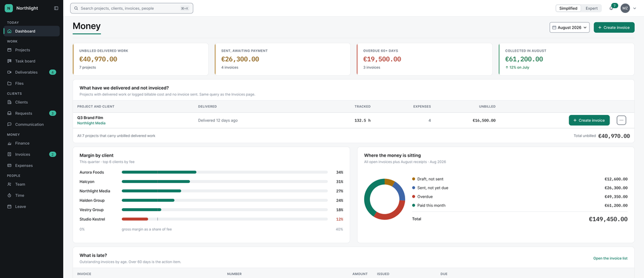Click the Aurora Foods margin bar
The height and width of the screenshot is (278, 644).
coord(159,172)
